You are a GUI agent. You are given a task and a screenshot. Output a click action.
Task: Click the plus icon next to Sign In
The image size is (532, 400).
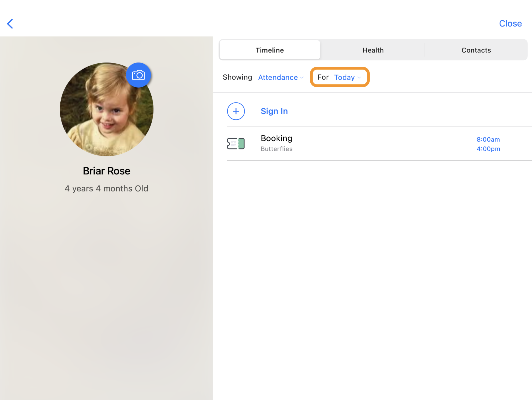point(236,111)
